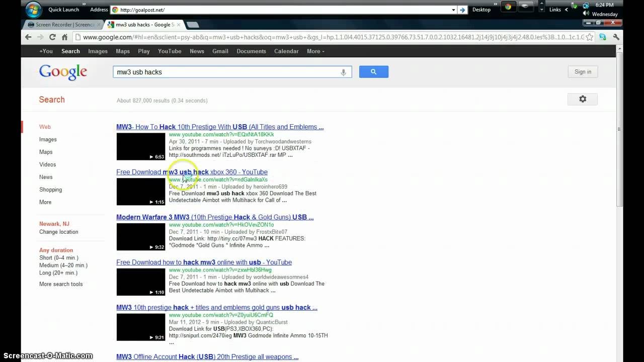Click the blue Google search button
Viewport: 644px width, 362px height.
pos(373,72)
